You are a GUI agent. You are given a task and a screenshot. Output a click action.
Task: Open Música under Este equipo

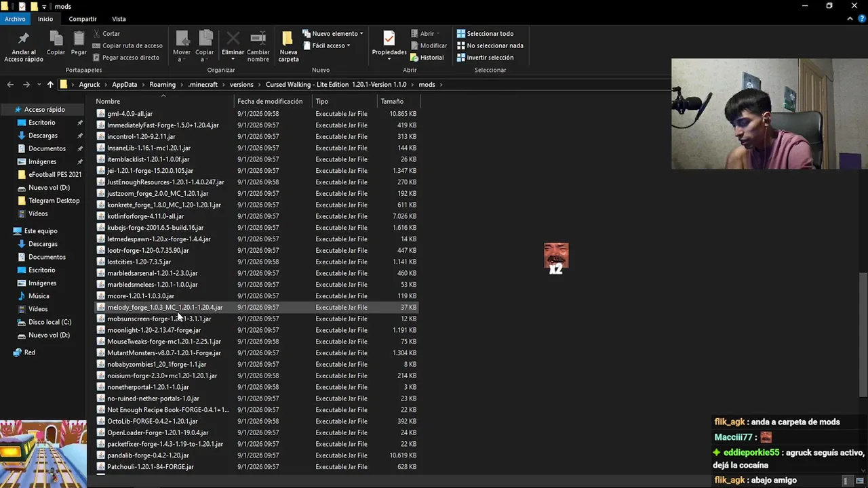tap(39, 296)
